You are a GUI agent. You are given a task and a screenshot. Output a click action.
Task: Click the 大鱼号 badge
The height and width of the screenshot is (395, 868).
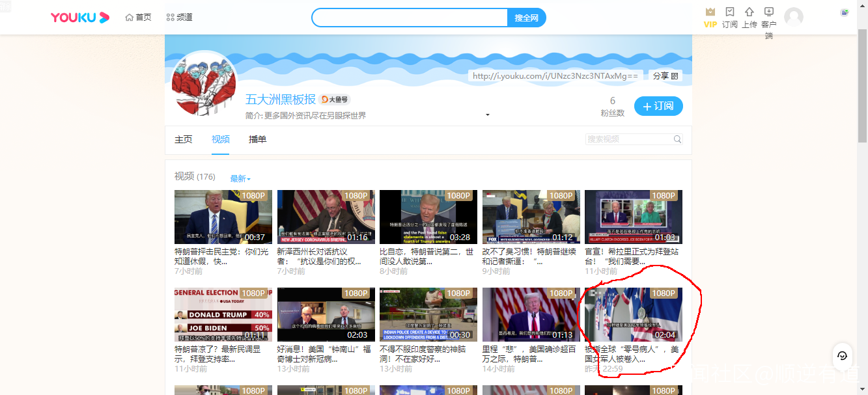(335, 100)
